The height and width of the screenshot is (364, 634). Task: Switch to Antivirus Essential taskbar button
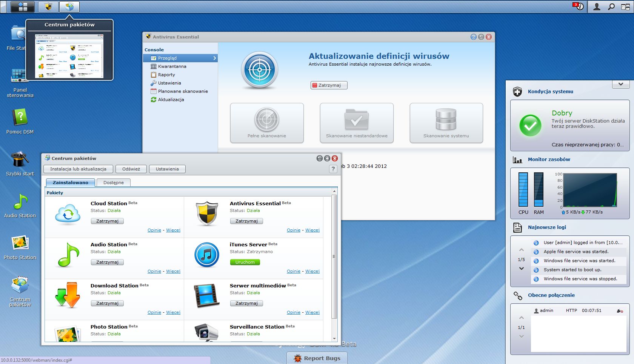point(48,6)
